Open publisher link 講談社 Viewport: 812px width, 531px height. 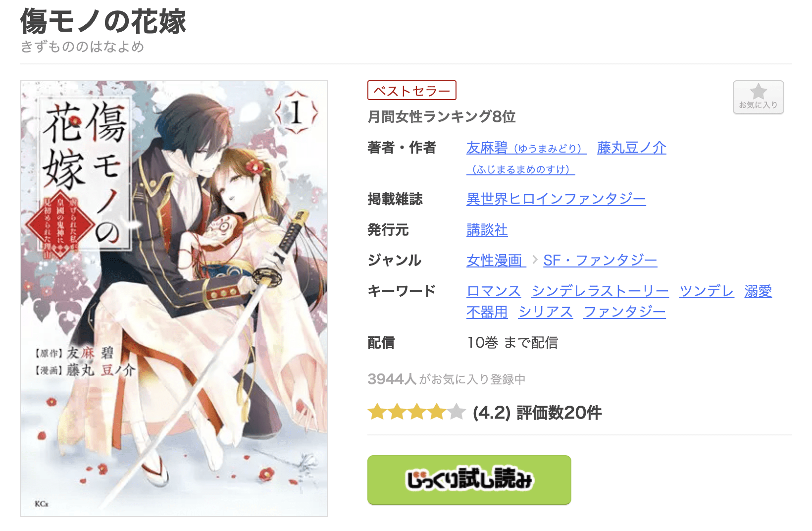(x=487, y=230)
